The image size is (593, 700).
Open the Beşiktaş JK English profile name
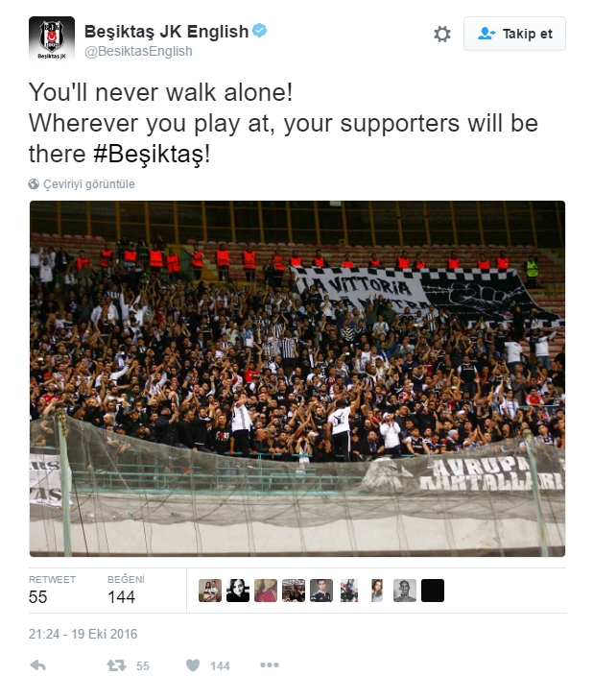tap(166, 32)
